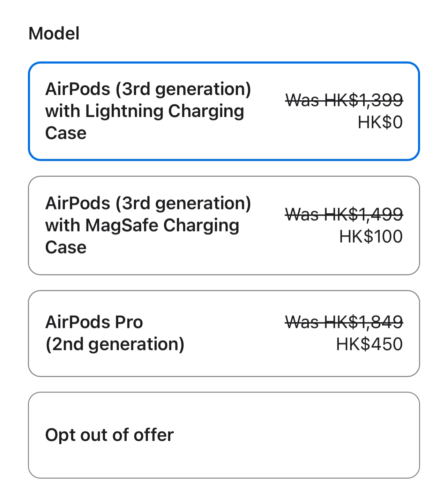Click the '(2nd generation)' text
Viewport: 448px width, 501px height.
tap(115, 345)
